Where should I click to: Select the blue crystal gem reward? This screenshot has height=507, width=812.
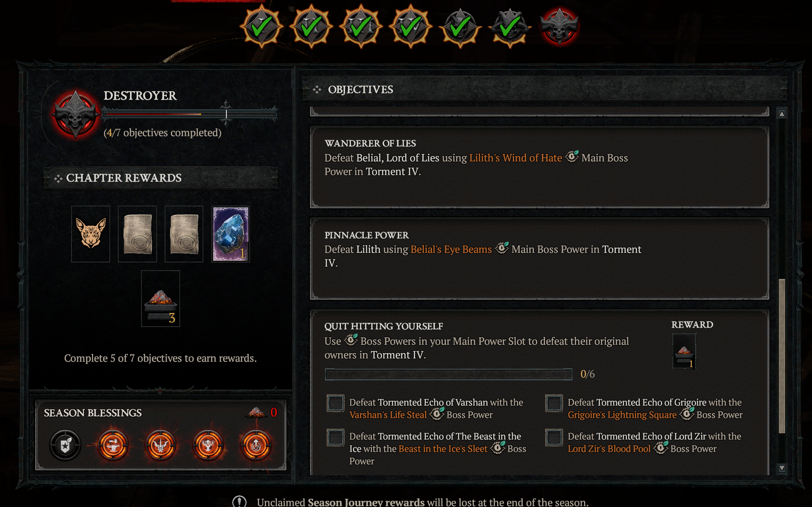pyautogui.click(x=231, y=234)
